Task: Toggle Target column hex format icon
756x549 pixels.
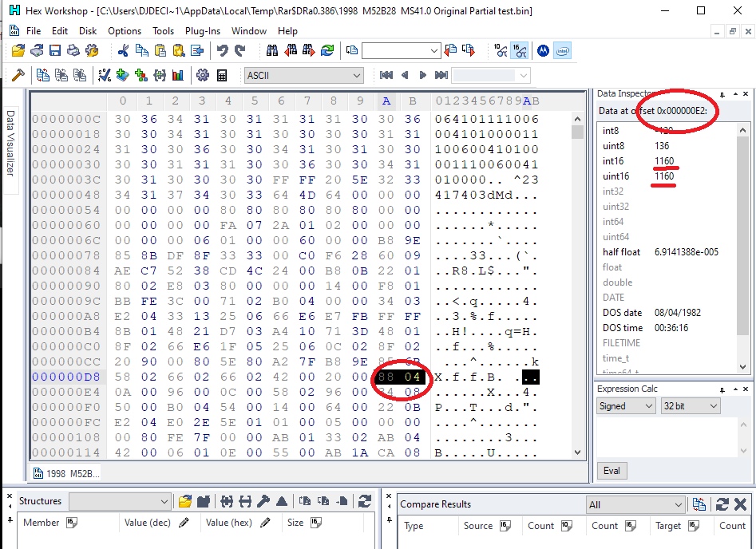Action: pos(693,526)
